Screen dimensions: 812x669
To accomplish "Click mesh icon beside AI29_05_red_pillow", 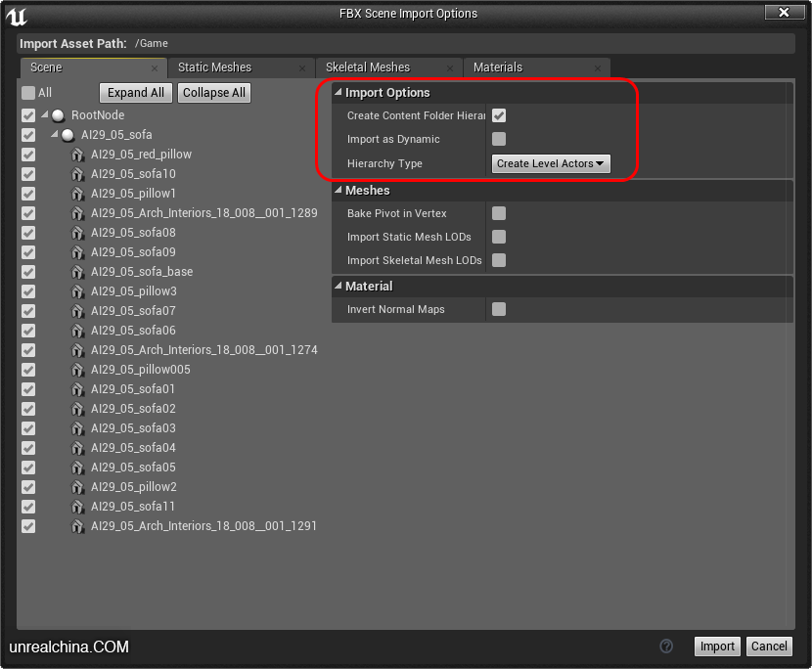I will (77, 155).
